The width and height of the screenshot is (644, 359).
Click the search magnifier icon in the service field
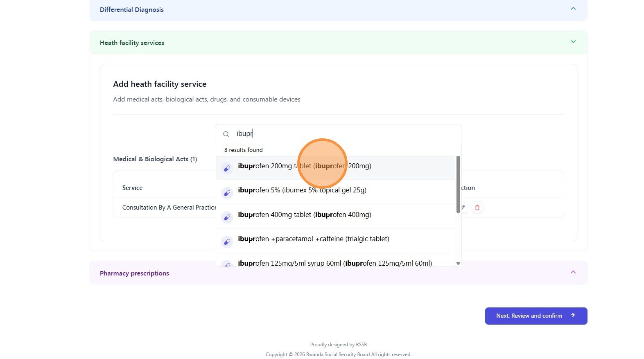pos(226,134)
